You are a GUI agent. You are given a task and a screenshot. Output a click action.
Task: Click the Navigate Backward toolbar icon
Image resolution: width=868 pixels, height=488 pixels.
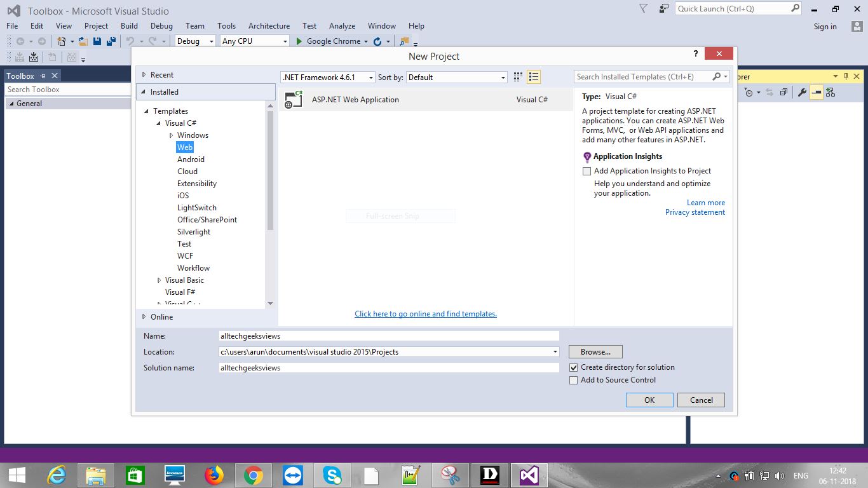(20, 41)
